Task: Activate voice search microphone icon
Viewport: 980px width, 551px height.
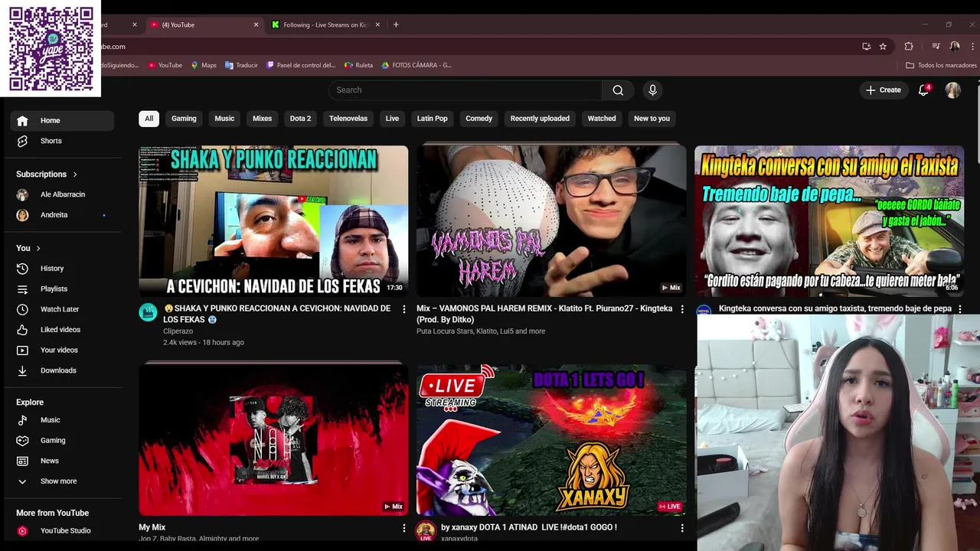Action: [x=652, y=90]
